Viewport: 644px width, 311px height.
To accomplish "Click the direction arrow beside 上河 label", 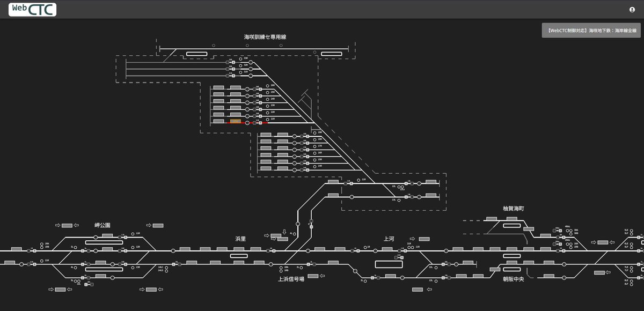I will click(412, 239).
